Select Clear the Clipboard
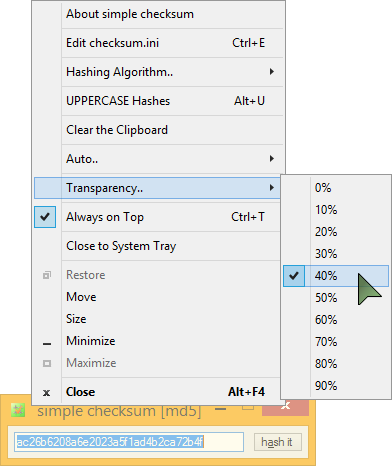The image size is (392, 466). pyautogui.click(x=157, y=130)
